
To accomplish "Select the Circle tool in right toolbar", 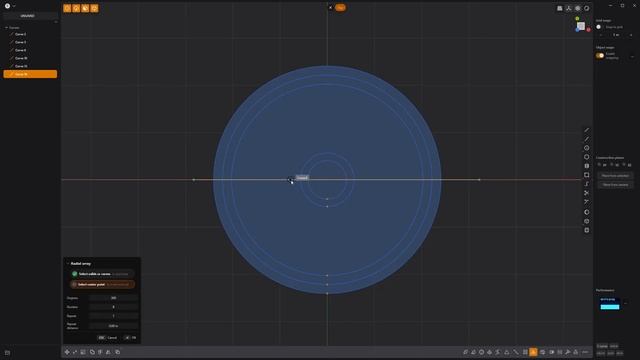I will 587,148.
